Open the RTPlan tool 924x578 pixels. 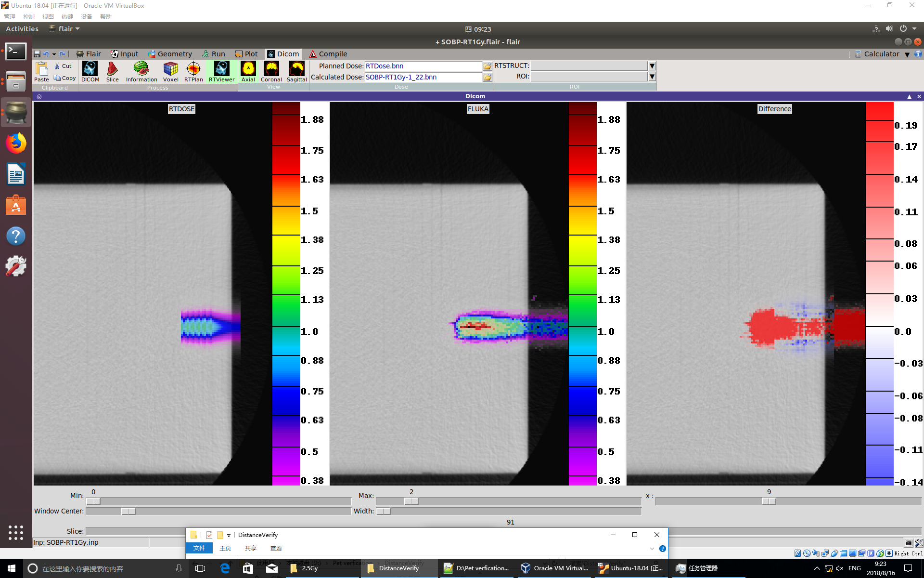(193, 71)
